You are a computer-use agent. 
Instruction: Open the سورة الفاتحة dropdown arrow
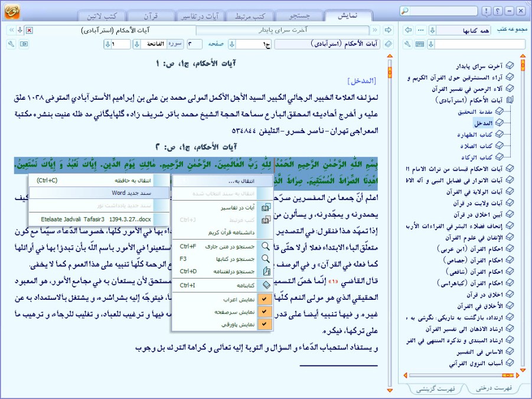[x=137, y=44]
